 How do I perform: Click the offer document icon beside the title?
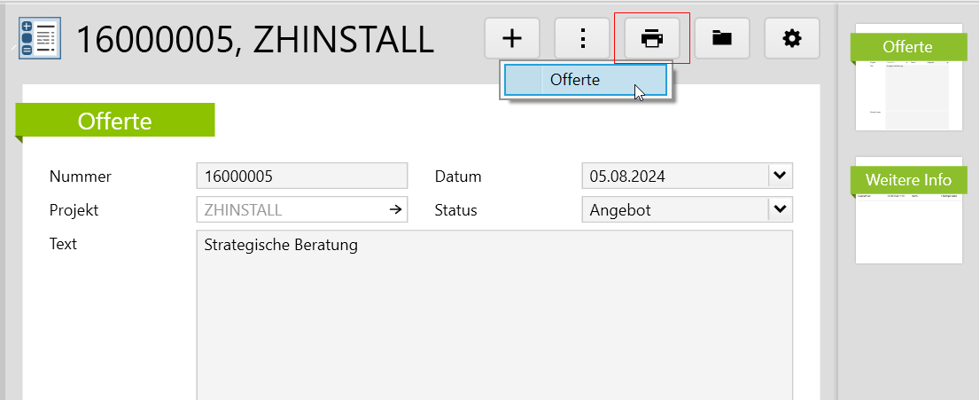39,39
